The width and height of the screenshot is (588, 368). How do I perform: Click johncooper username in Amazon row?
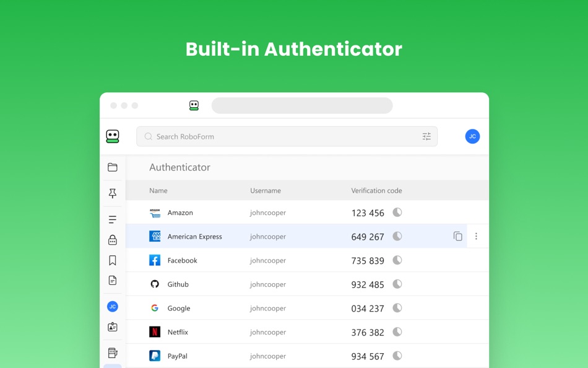pyautogui.click(x=268, y=212)
